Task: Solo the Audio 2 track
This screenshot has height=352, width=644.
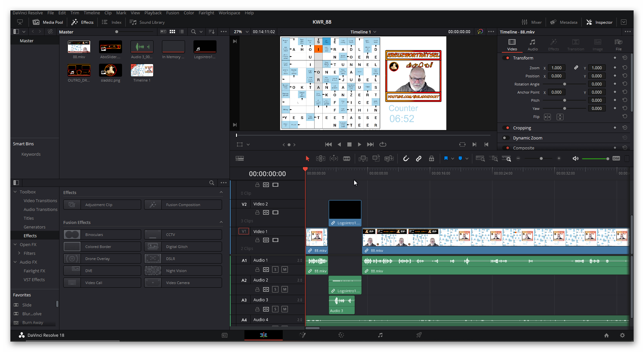Action: tap(275, 289)
